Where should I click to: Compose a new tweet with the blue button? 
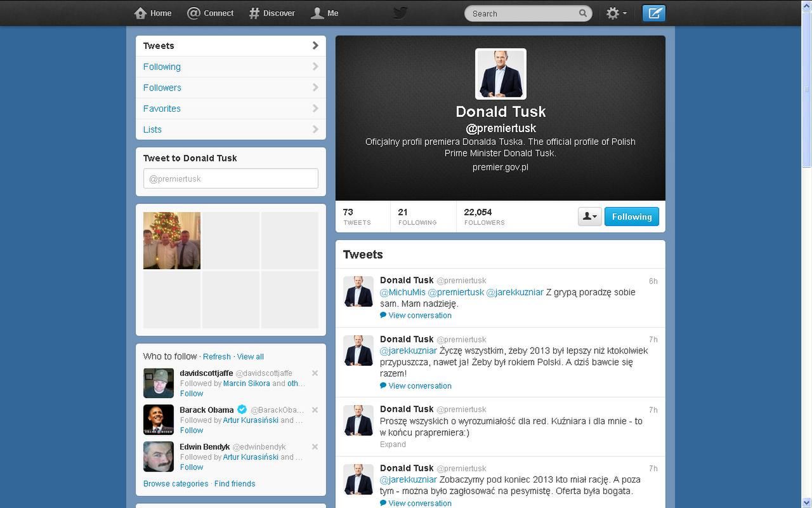coord(653,13)
